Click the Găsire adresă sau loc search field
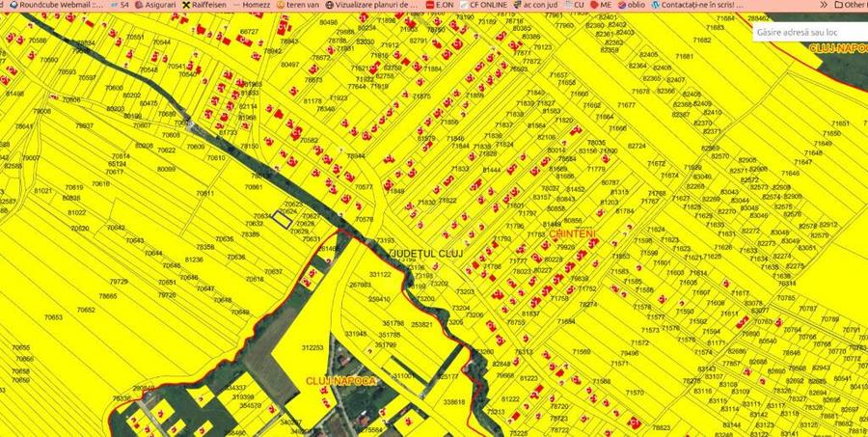The width and height of the screenshot is (868, 437). tap(806, 32)
